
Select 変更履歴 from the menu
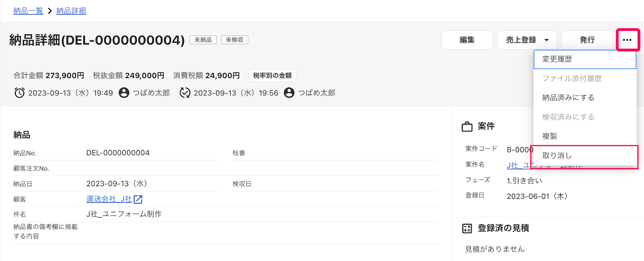[x=585, y=59]
